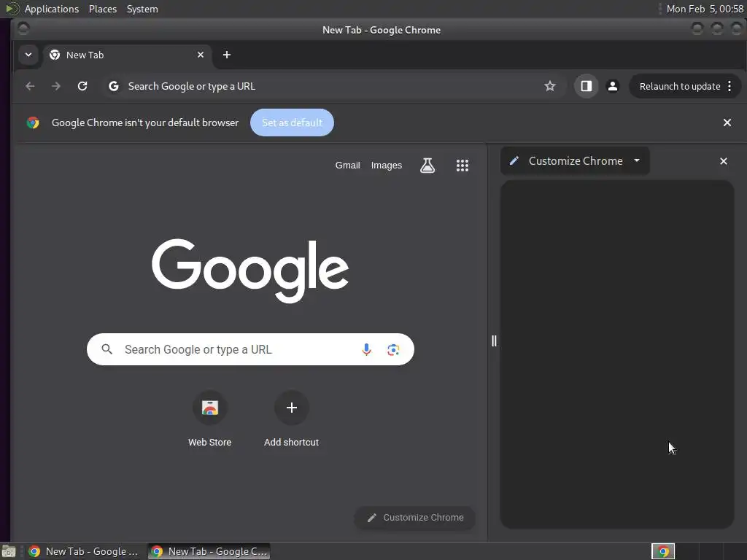Open the tab search dropdown arrow

pyautogui.click(x=28, y=55)
